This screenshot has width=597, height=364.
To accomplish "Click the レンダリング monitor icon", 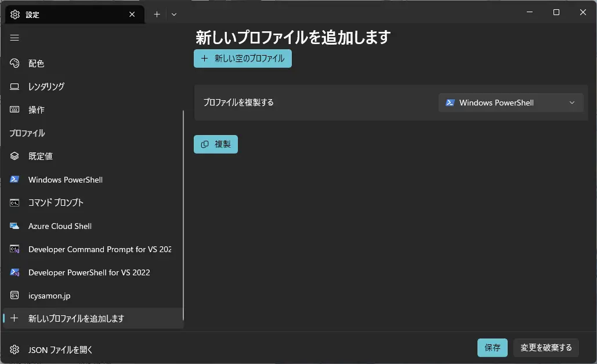I will tap(15, 86).
